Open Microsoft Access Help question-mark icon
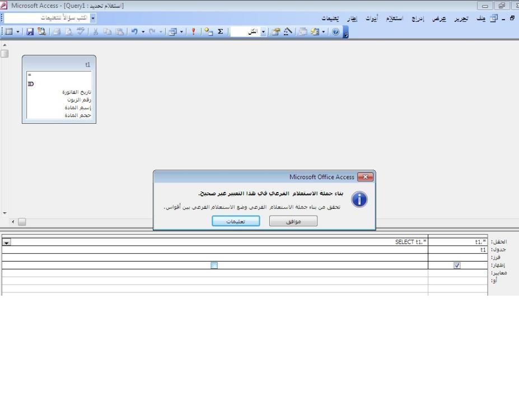The width and height of the screenshot is (519, 420). (335, 31)
